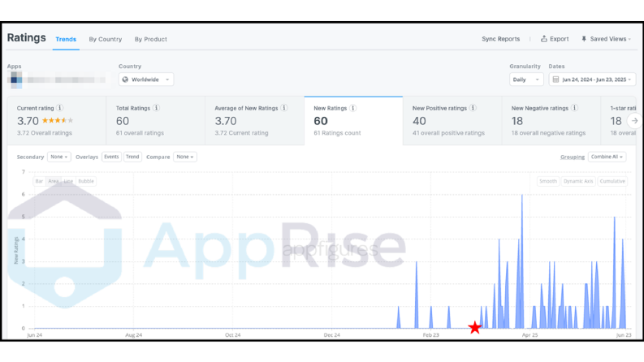Click the calendar icon in Dates field
Screen dimensions: 644x362
(x=555, y=80)
